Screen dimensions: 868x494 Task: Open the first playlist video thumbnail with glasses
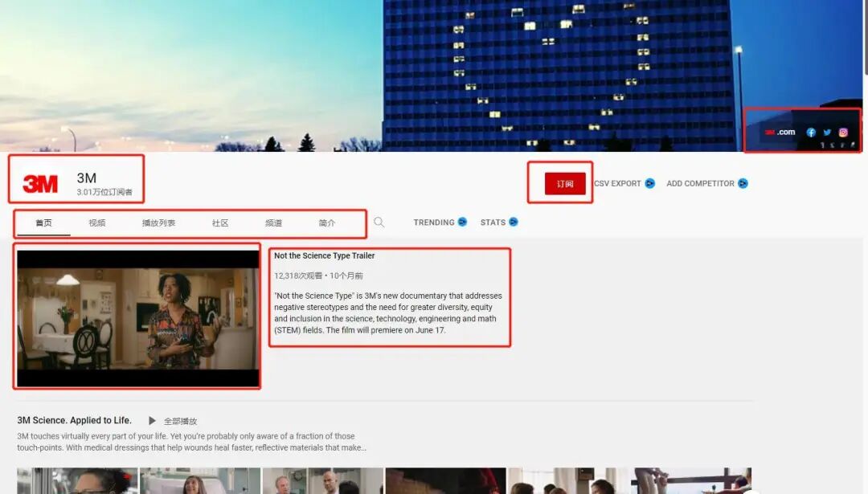(x=77, y=480)
